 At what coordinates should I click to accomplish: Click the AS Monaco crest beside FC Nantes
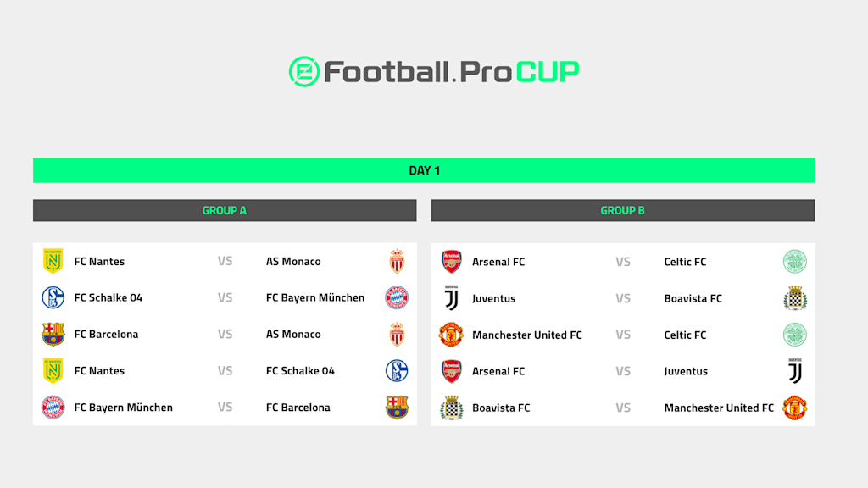click(x=397, y=261)
